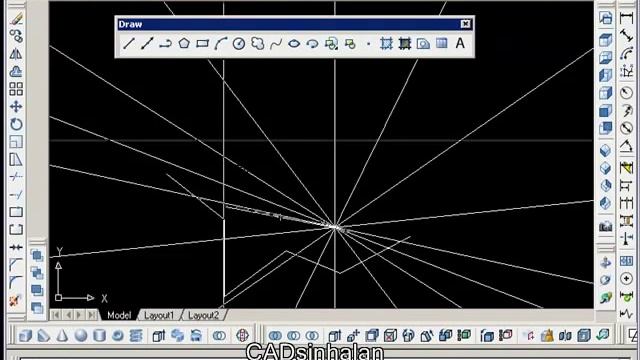Choose the Polyline tool
The width and height of the screenshot is (640, 360).
(165, 43)
